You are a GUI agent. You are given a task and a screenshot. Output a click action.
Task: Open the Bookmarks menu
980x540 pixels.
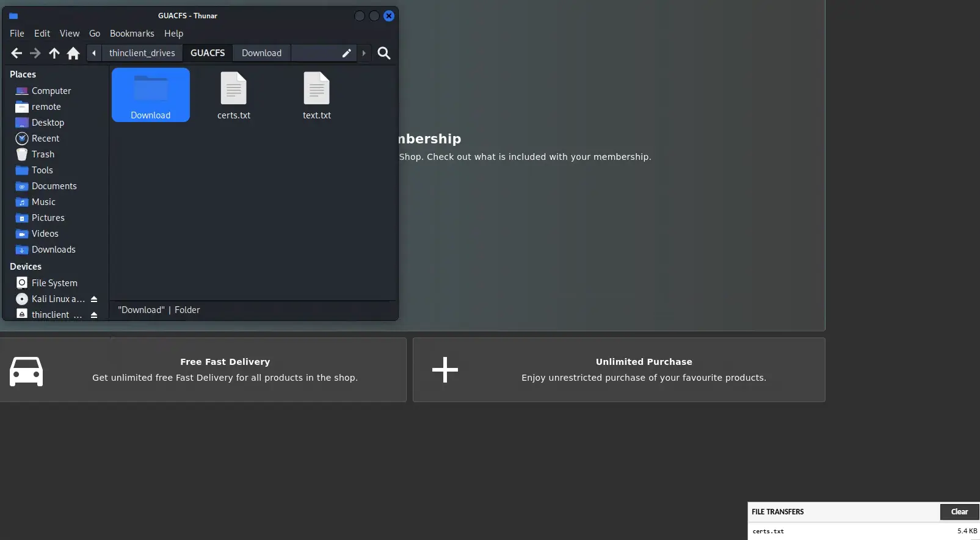[x=132, y=34]
